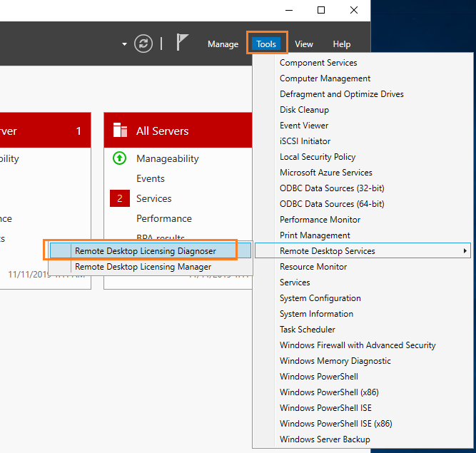This screenshot has height=453, width=476.
Task: Click the count 1 on the left red tile
Action: 79,131
